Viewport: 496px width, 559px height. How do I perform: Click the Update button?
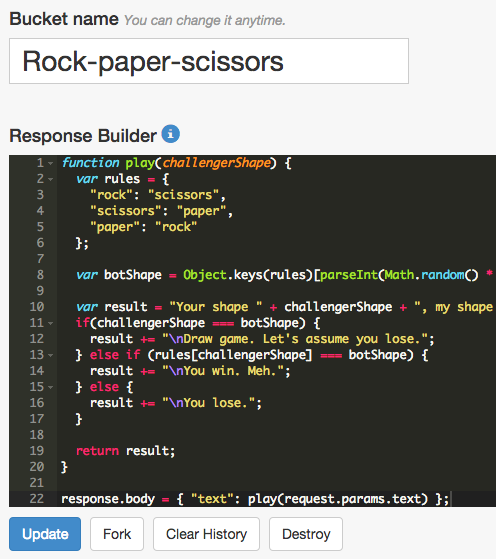click(x=45, y=534)
